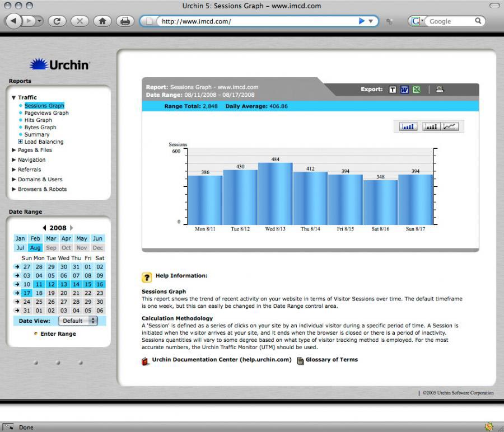Expand the Navigation section
504x432 pixels.
pyautogui.click(x=14, y=159)
